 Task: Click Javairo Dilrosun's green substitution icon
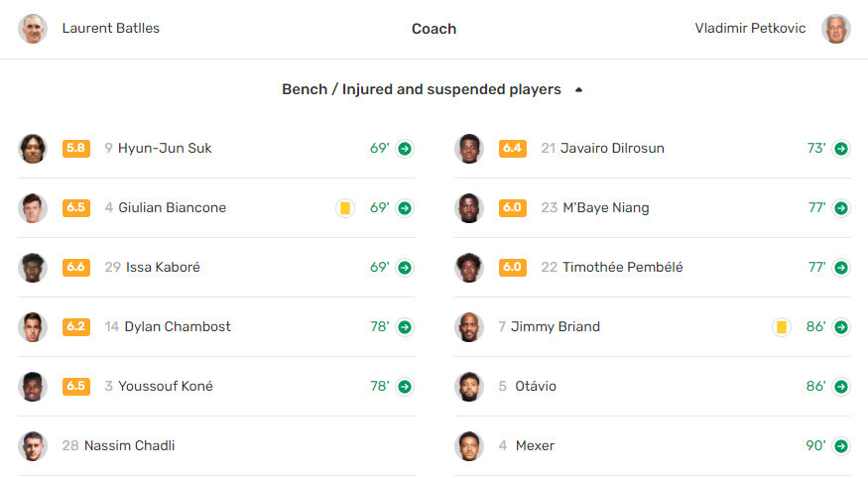point(841,149)
